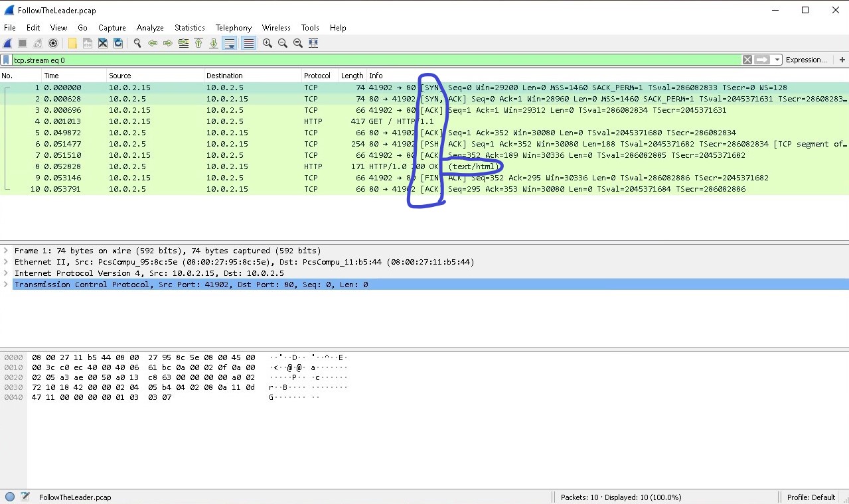Viewport: 849px width, 504px height.
Task: Start capturing packets with shark fin icon
Action: coord(7,43)
